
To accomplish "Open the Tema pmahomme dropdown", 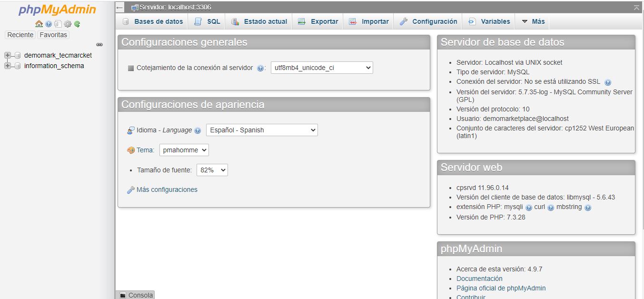I will [184, 150].
